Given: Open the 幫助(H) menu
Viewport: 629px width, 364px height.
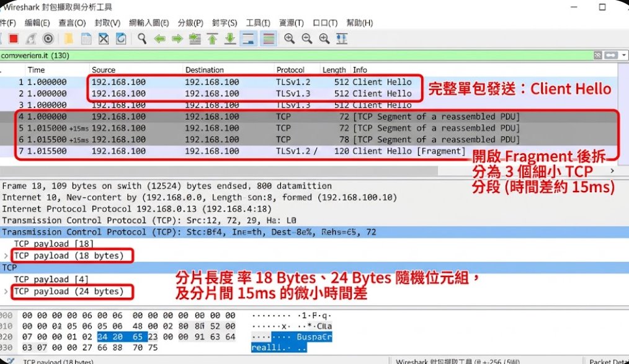Looking at the screenshot, I should (359, 23).
